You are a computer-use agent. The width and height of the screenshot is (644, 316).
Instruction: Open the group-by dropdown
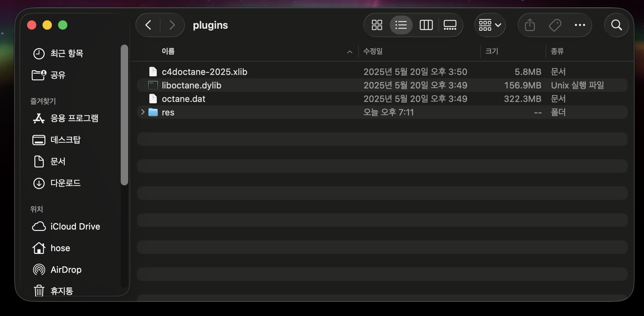pyautogui.click(x=490, y=25)
